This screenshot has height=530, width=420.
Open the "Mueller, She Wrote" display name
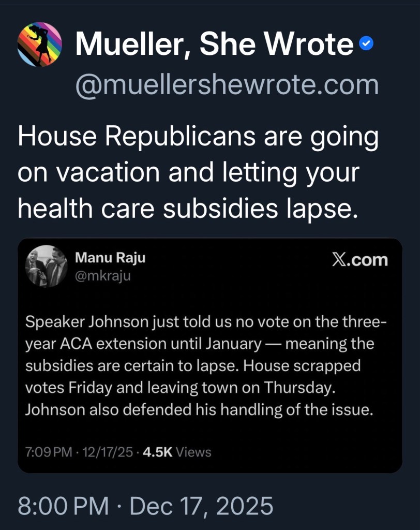(214, 45)
